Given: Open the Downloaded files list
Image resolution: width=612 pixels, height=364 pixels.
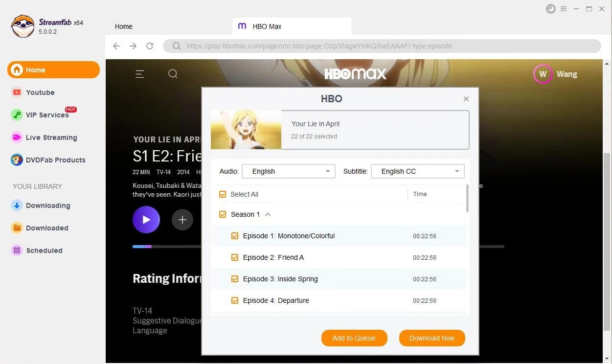Looking at the screenshot, I should (46, 227).
